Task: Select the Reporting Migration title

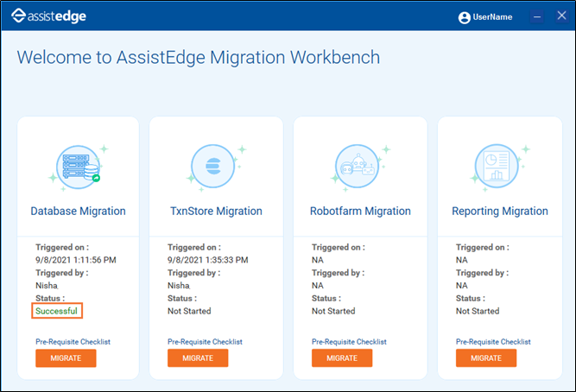Action: click(500, 212)
